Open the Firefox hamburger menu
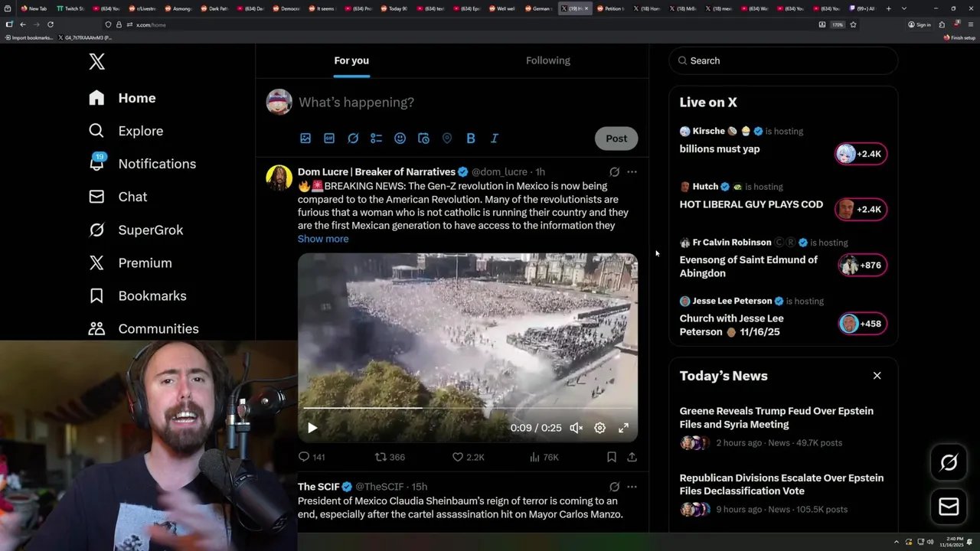 [x=970, y=24]
